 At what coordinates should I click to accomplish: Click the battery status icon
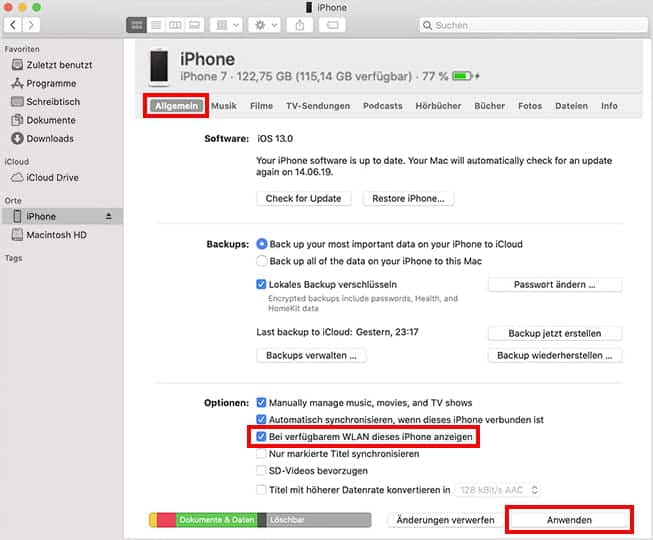462,76
